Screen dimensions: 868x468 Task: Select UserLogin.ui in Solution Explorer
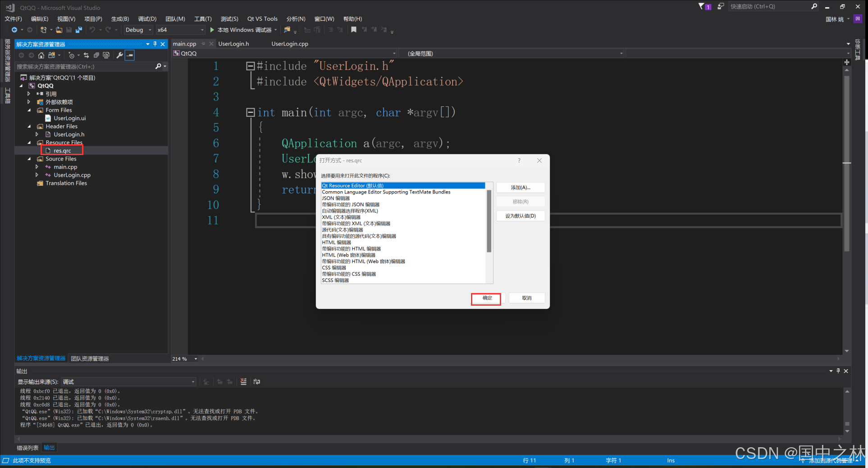69,118
